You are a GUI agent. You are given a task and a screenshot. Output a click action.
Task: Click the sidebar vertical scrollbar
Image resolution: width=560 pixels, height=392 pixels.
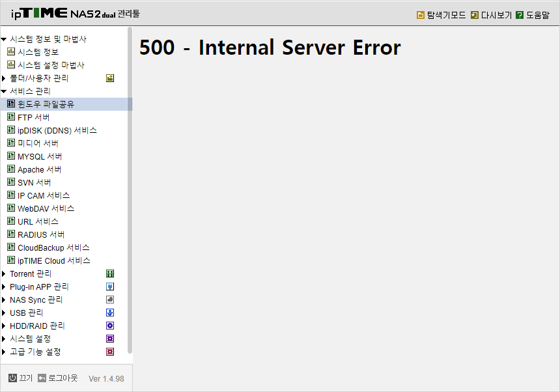pyautogui.click(x=130, y=190)
